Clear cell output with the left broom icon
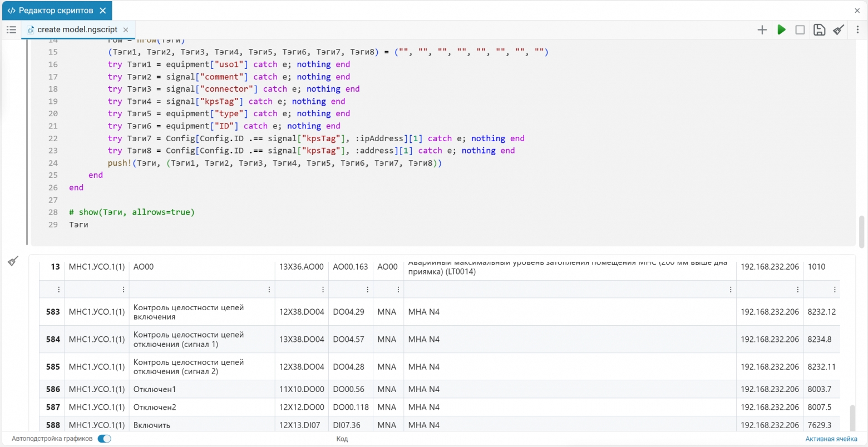 pos(13,261)
